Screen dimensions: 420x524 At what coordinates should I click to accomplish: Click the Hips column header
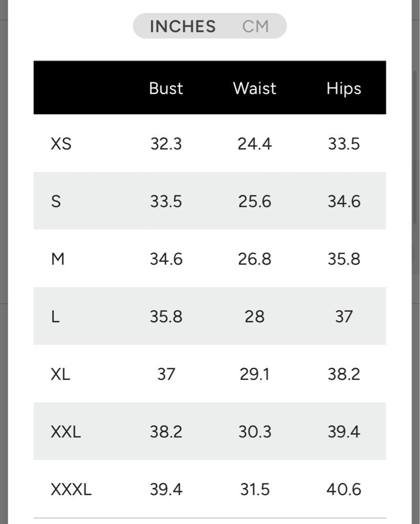pos(344,89)
